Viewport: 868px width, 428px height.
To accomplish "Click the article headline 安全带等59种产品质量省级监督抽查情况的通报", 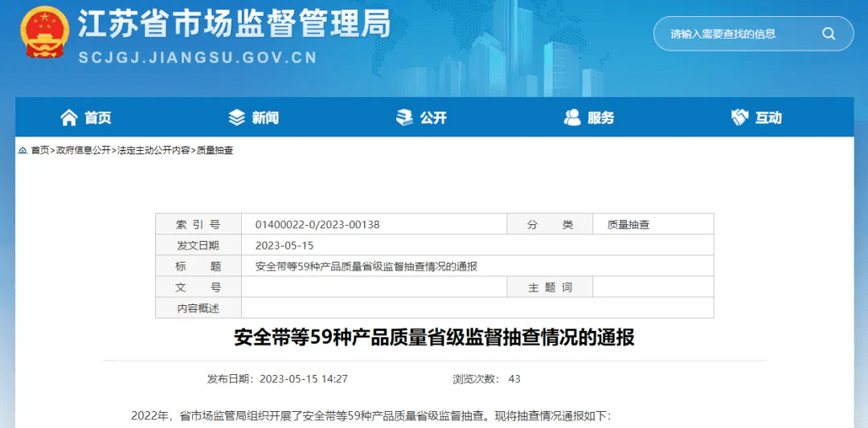I will 434,337.
